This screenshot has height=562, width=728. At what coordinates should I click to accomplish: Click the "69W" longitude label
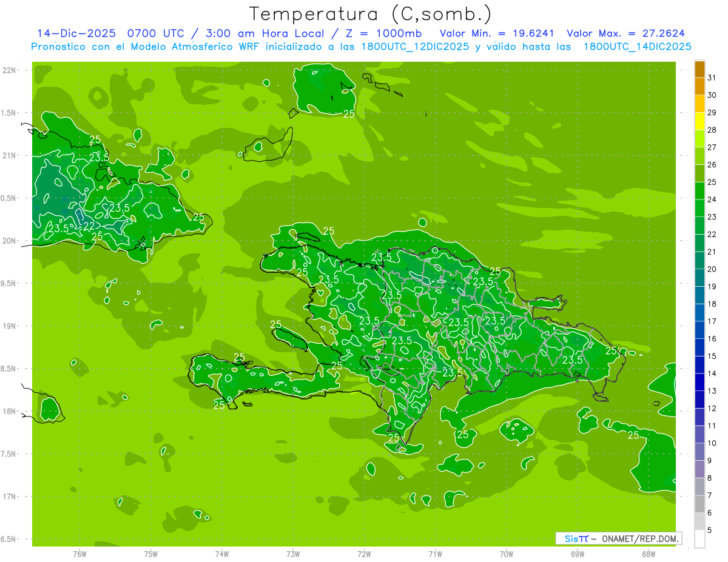point(578,554)
